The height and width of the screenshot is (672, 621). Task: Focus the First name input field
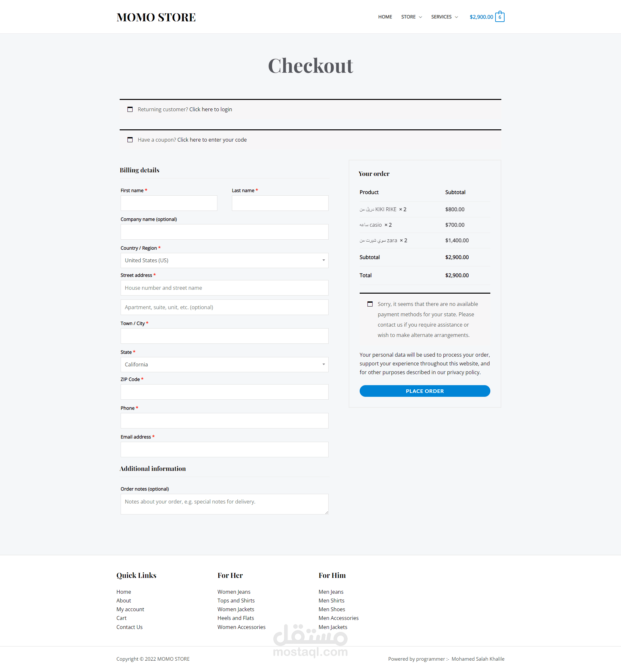point(169,203)
